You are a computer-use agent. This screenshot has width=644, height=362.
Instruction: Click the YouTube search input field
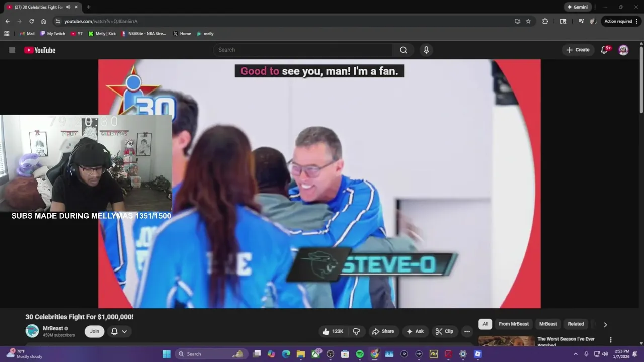tap(303, 50)
